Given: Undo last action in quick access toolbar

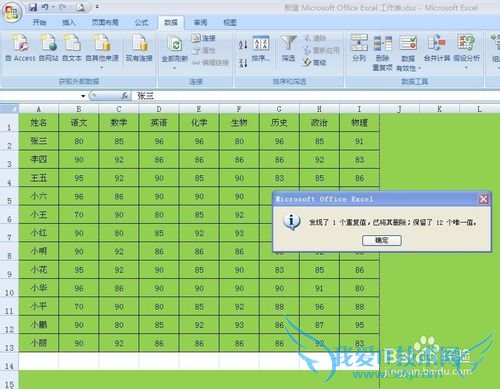Looking at the screenshot, I should [45, 7].
